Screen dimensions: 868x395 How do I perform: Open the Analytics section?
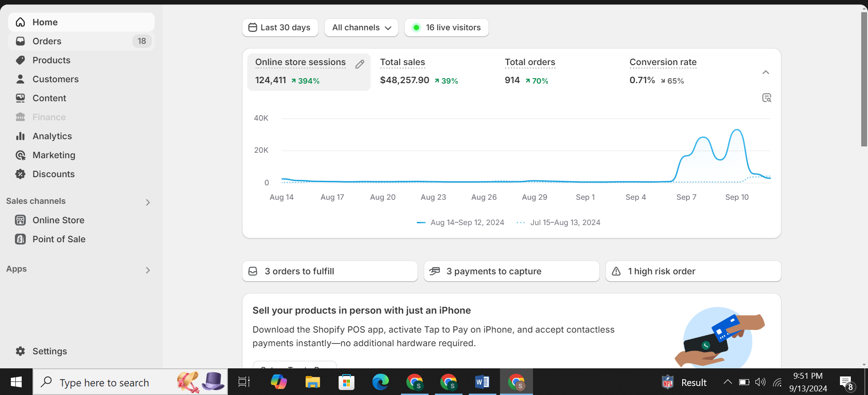(81, 136)
